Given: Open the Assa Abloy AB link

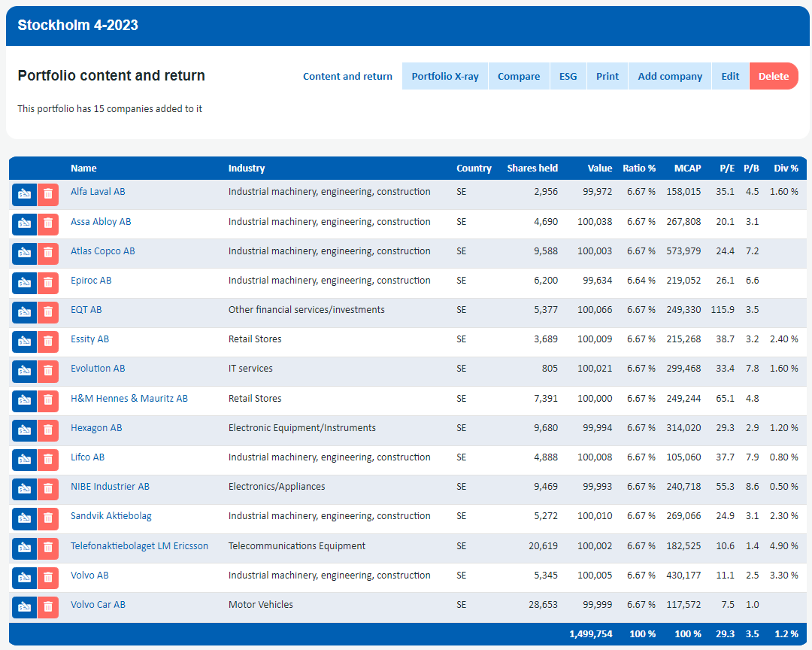Looking at the screenshot, I should 101,222.
